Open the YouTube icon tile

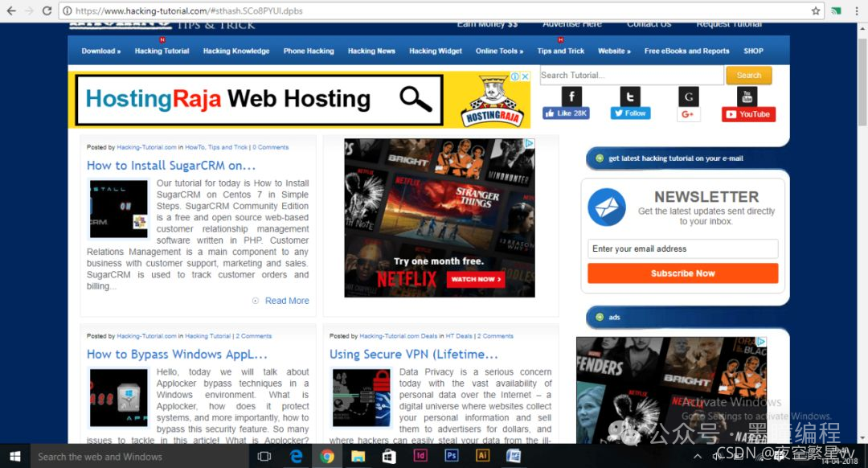coord(747,97)
